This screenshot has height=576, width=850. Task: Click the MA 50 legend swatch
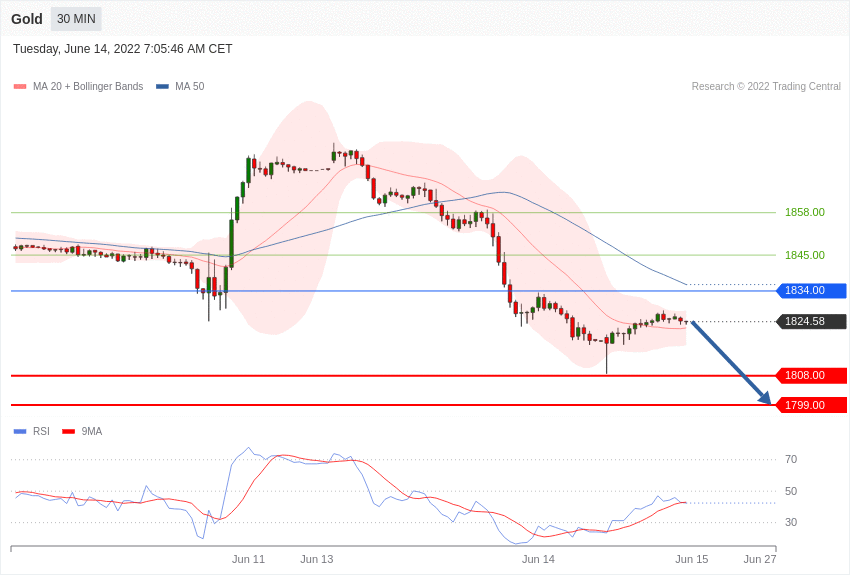pyautogui.click(x=162, y=87)
